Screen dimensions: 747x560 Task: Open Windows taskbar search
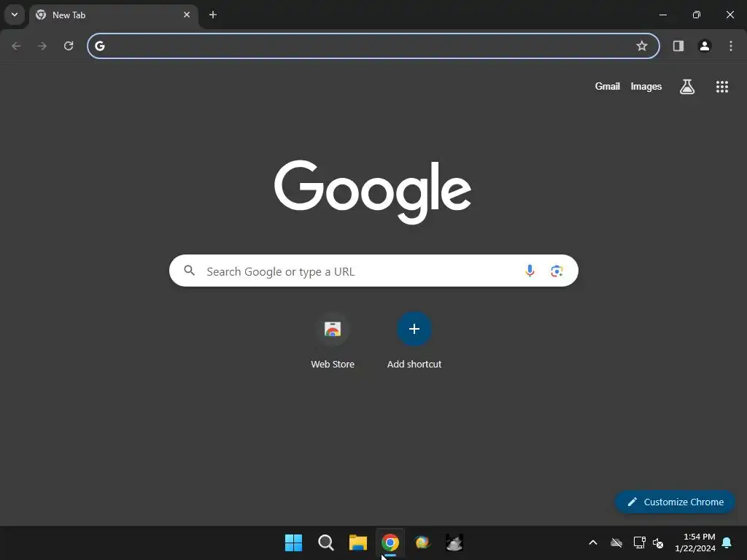coord(326,542)
